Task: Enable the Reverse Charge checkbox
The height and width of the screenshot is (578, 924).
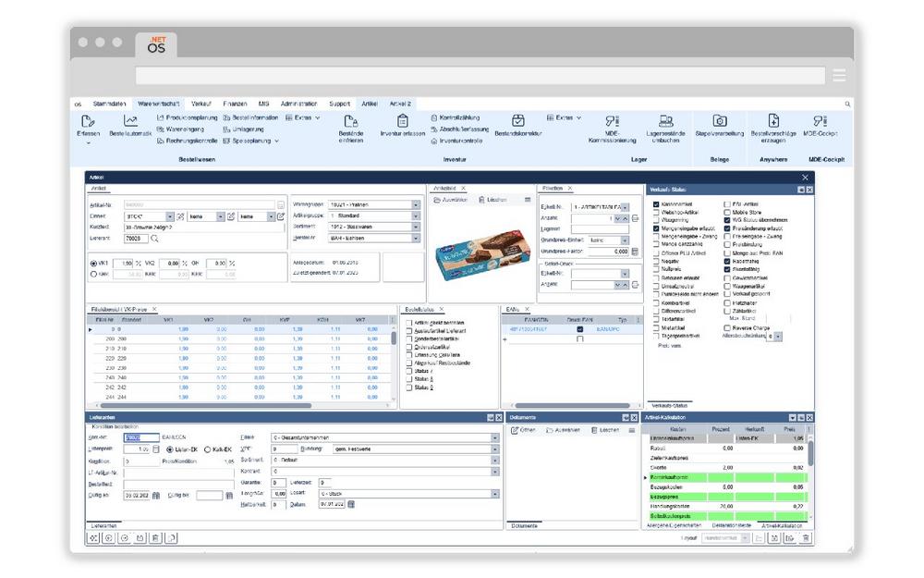Action: (x=727, y=327)
